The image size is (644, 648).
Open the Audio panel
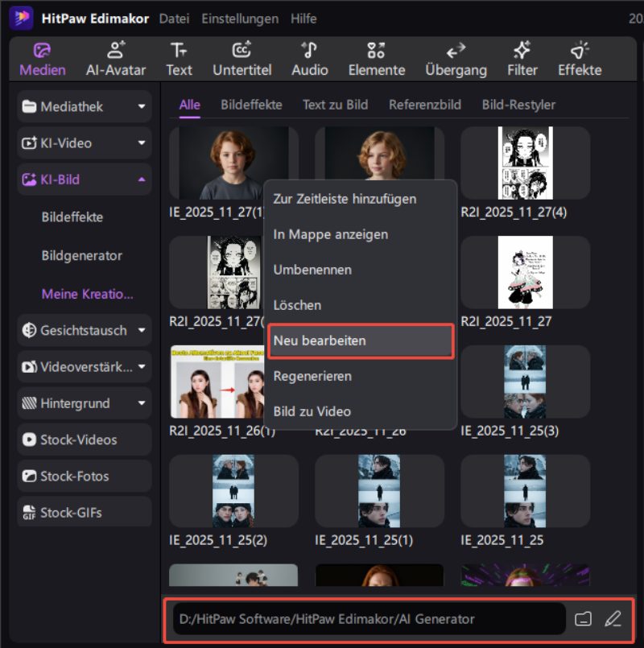coord(309,59)
